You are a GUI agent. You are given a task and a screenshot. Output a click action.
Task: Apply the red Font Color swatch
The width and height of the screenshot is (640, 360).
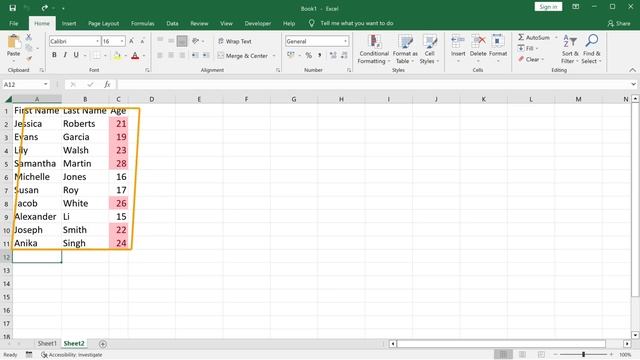point(135,56)
